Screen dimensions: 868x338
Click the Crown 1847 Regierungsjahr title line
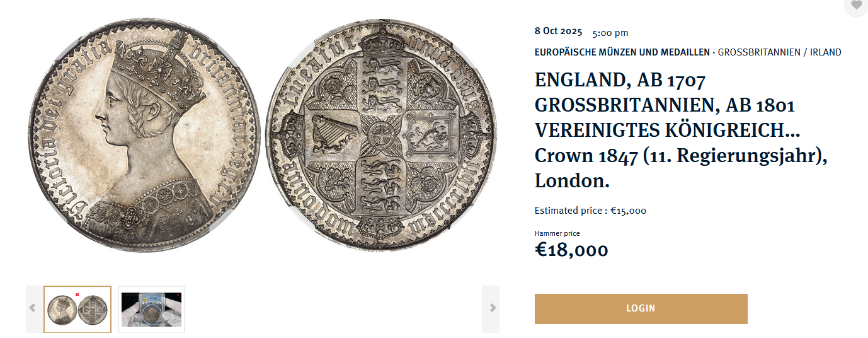pyautogui.click(x=680, y=156)
